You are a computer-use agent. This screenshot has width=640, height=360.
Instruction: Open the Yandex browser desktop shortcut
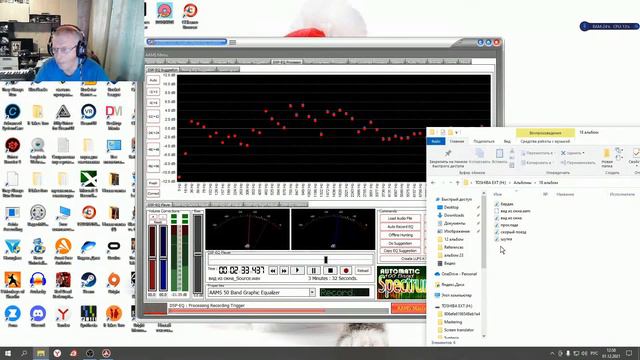pyautogui.click(x=63, y=316)
